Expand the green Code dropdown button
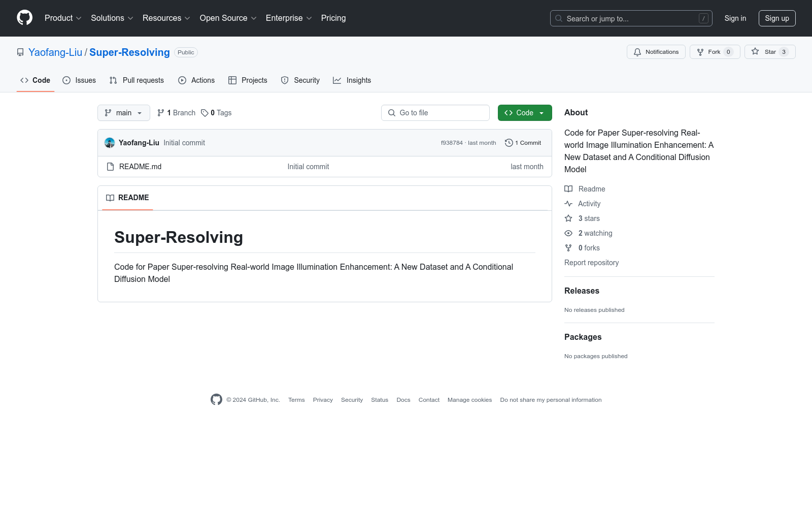The height and width of the screenshot is (508, 812). click(x=525, y=113)
